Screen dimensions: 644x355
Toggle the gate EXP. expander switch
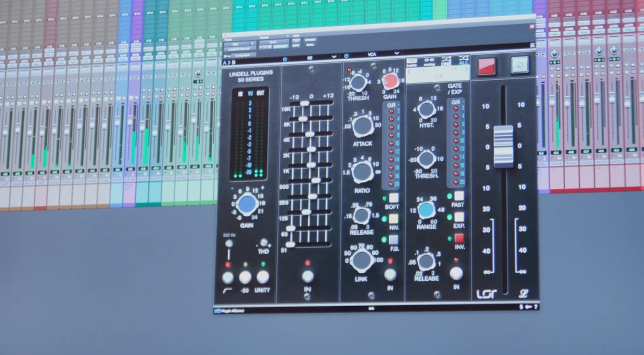point(459,217)
